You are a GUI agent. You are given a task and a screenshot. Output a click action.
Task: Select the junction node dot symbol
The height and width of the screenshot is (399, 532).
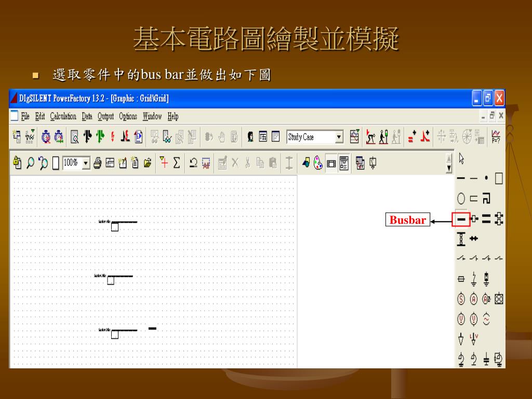click(x=486, y=178)
